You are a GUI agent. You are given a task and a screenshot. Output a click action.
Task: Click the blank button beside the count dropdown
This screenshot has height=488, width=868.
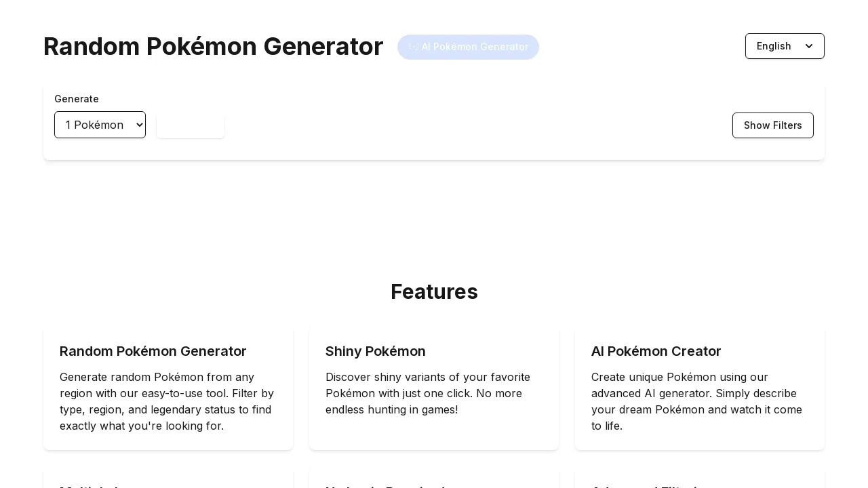190,125
